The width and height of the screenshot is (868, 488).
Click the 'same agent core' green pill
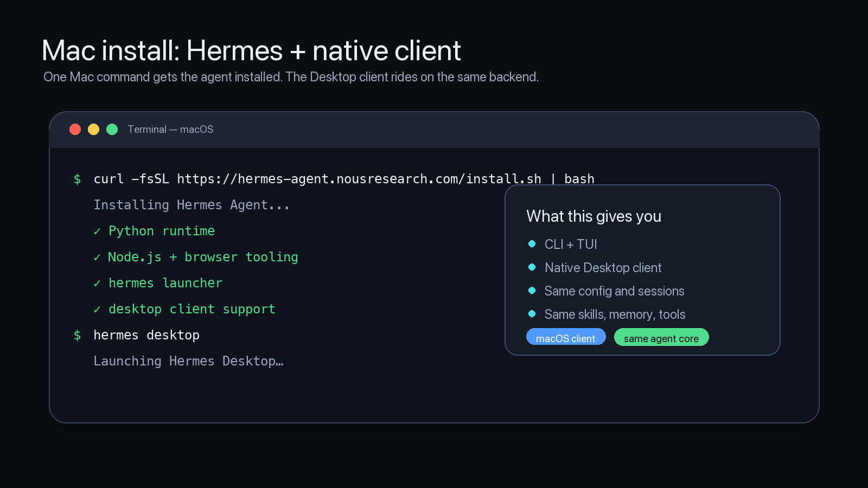pos(661,337)
